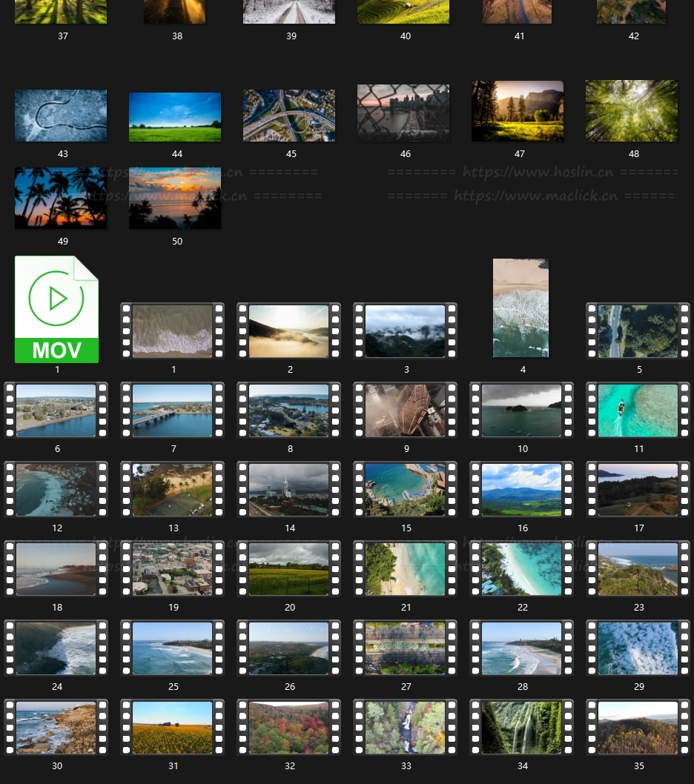
Task: Open video 17 dusk hillside by sea
Action: 638,489
